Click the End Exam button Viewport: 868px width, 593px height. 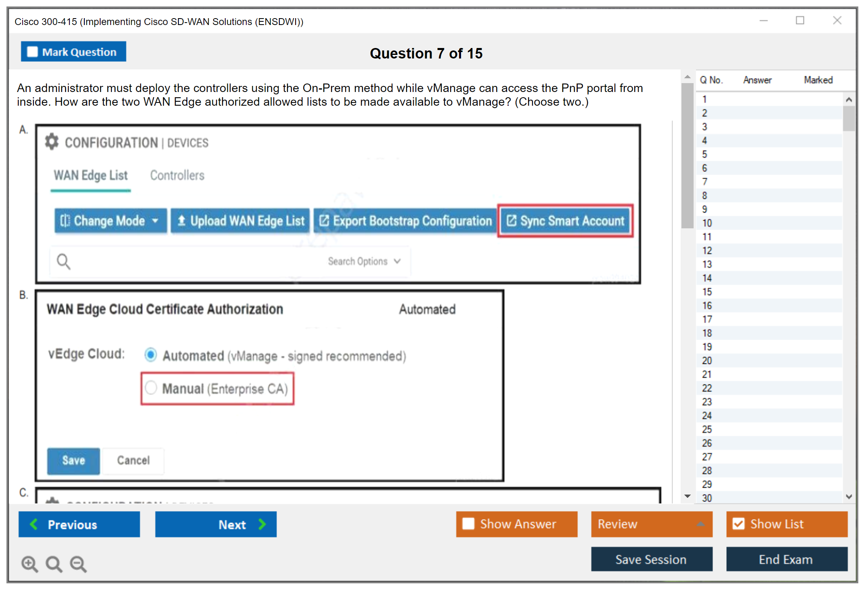click(786, 559)
